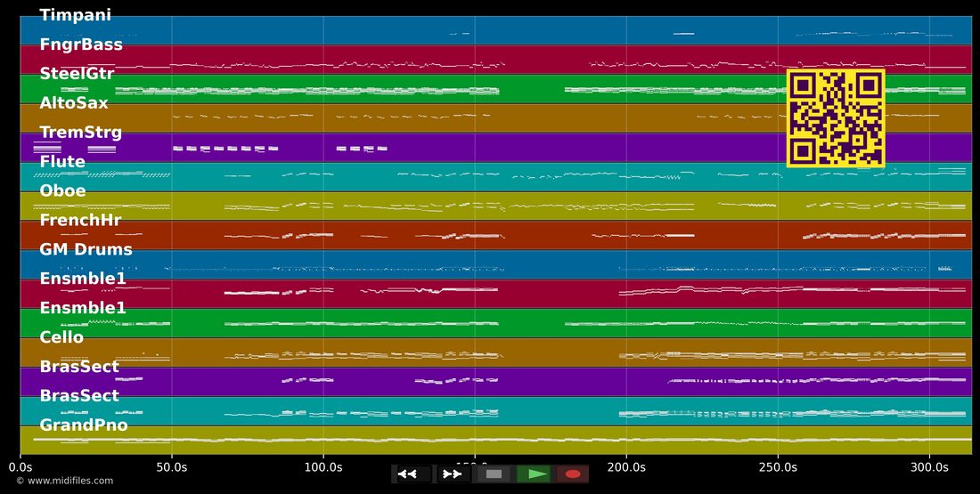Click the 300.0s time axis marker

coord(929,467)
